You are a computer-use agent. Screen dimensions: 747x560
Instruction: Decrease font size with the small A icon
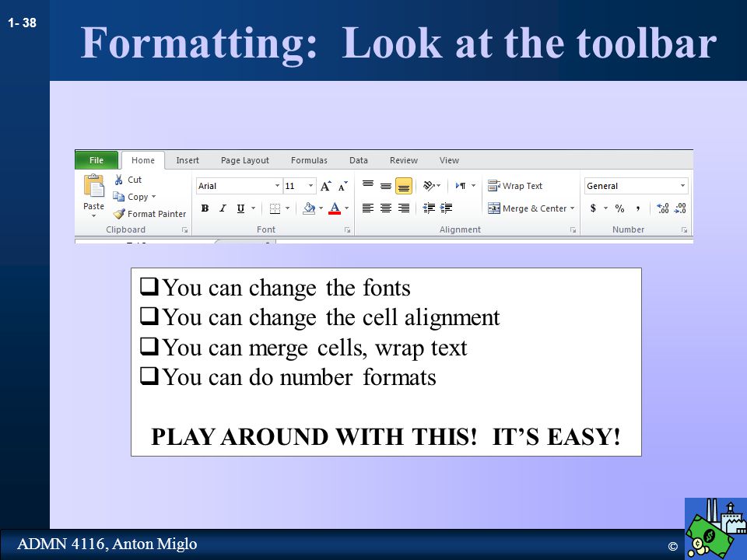[x=343, y=186]
